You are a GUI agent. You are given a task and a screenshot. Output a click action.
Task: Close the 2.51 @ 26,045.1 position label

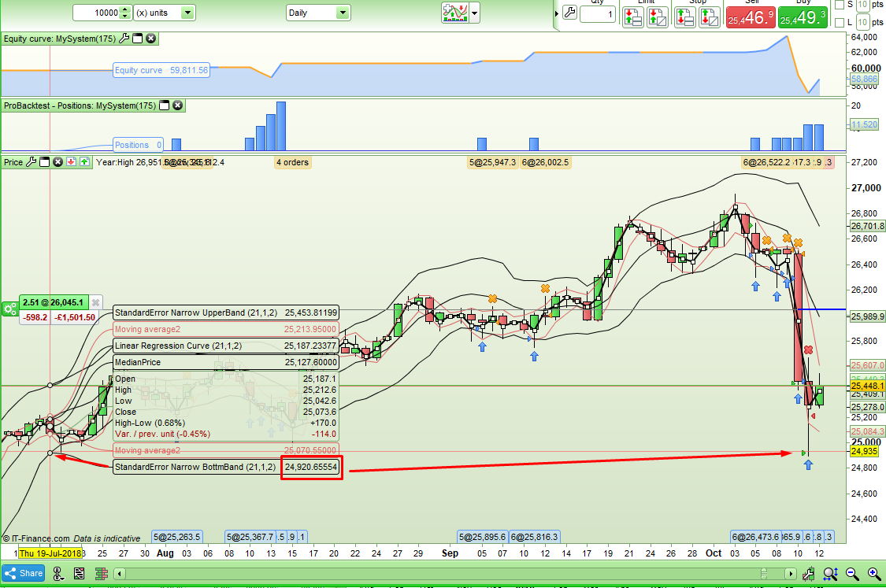coord(96,302)
